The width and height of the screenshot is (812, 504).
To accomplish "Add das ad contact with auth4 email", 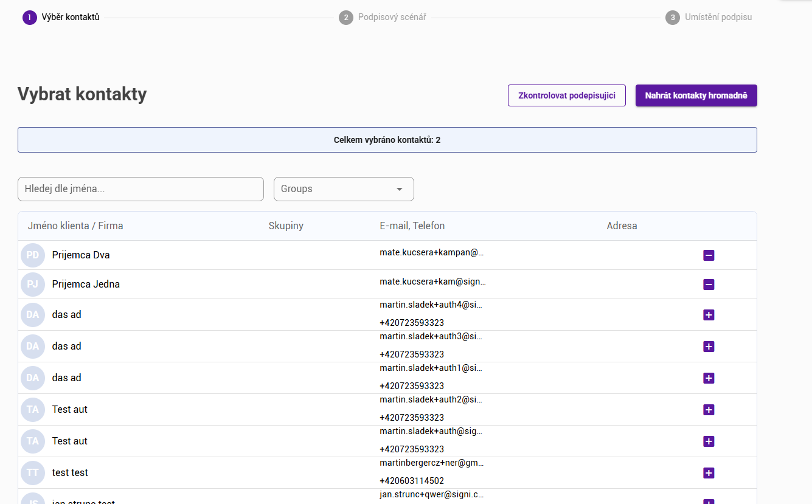I will (708, 315).
